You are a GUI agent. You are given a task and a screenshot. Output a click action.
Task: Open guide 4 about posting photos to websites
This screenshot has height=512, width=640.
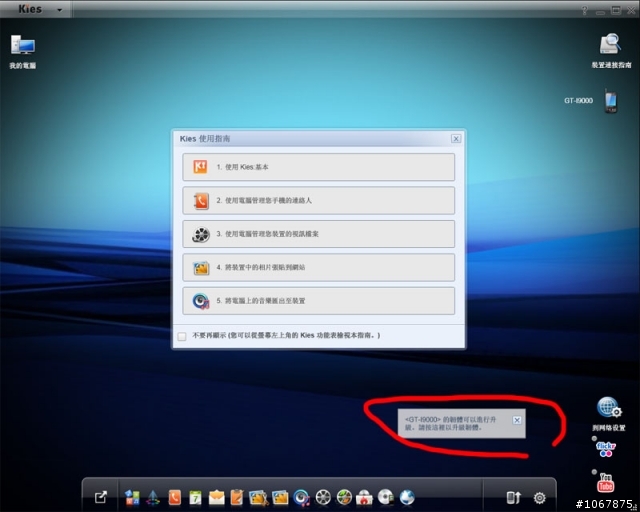(318, 267)
